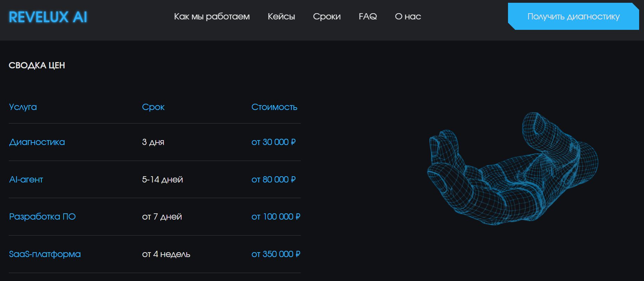Select the «SaaS-платформа» service name

(x=45, y=254)
